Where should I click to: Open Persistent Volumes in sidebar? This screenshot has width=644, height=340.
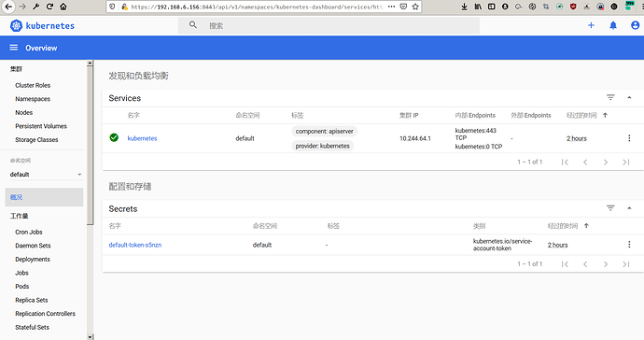(x=41, y=126)
